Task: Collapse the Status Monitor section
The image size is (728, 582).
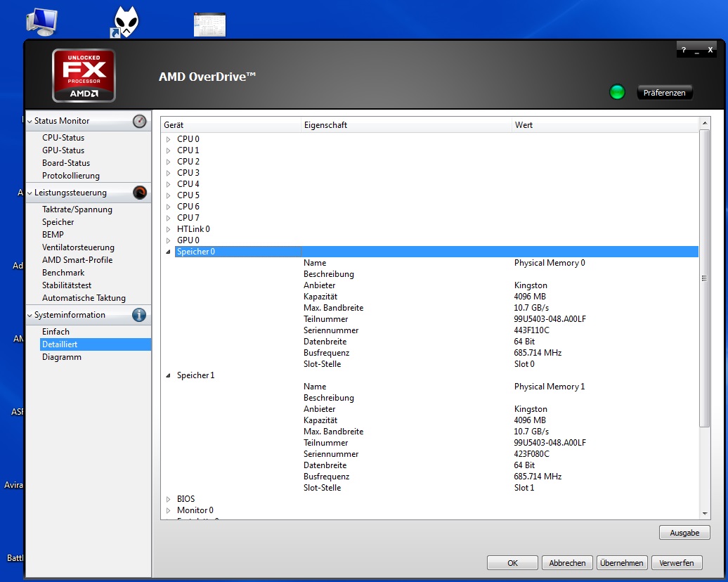Action: (30, 121)
